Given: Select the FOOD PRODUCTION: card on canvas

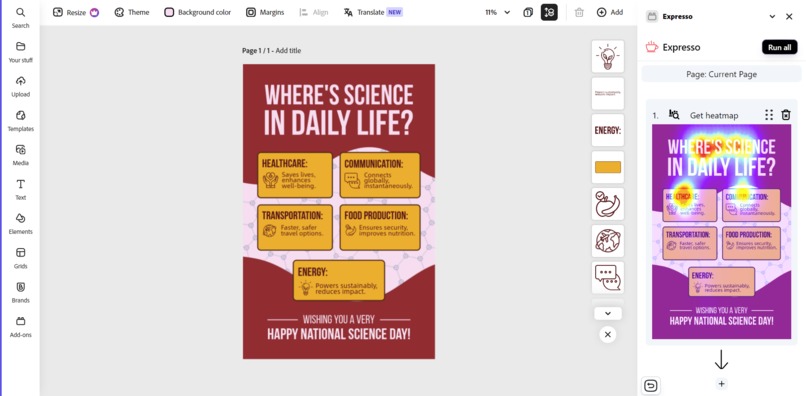Looking at the screenshot, I should (379, 227).
